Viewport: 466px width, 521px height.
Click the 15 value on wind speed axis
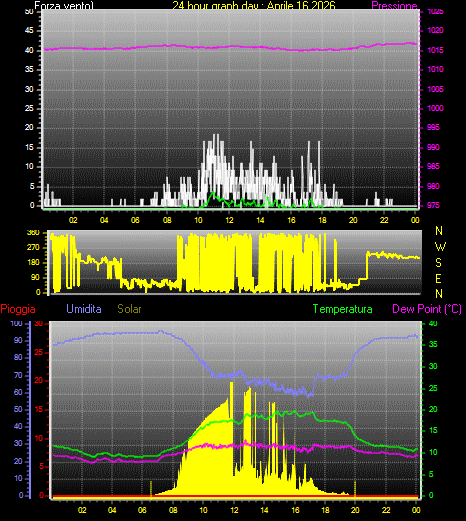[30, 147]
